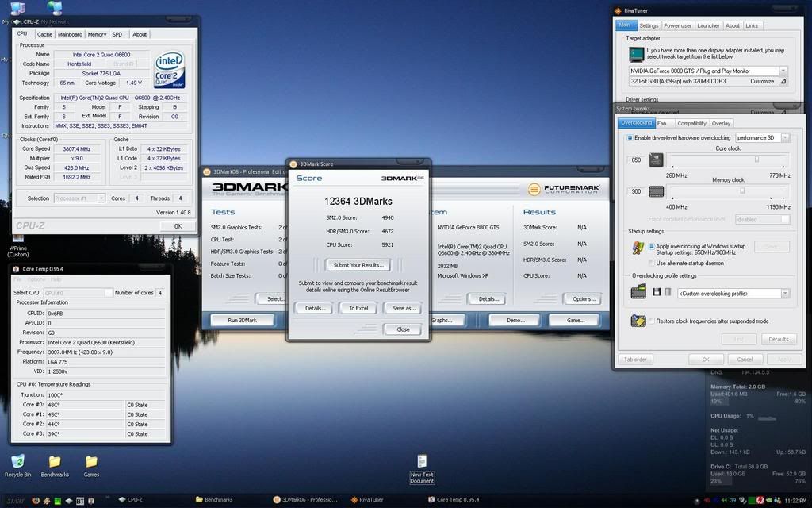Image resolution: width=812 pixels, height=508 pixels.
Task: Click the Run 3DMark button
Action: point(243,321)
